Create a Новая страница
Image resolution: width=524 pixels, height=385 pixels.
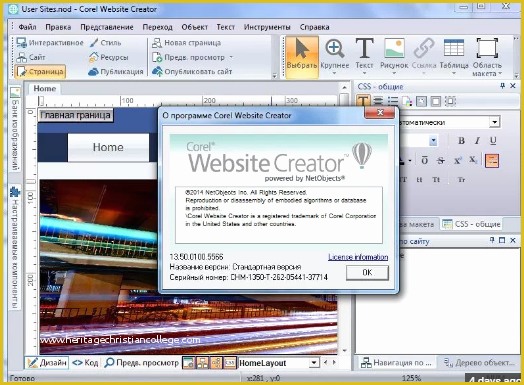click(x=186, y=43)
